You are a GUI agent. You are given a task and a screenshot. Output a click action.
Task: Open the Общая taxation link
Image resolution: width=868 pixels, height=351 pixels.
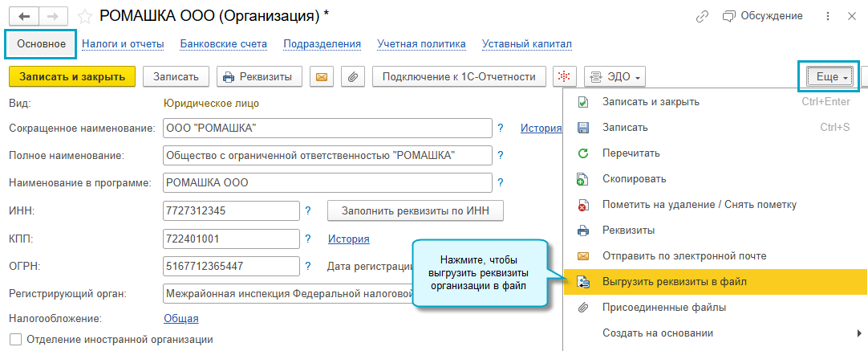tap(180, 318)
